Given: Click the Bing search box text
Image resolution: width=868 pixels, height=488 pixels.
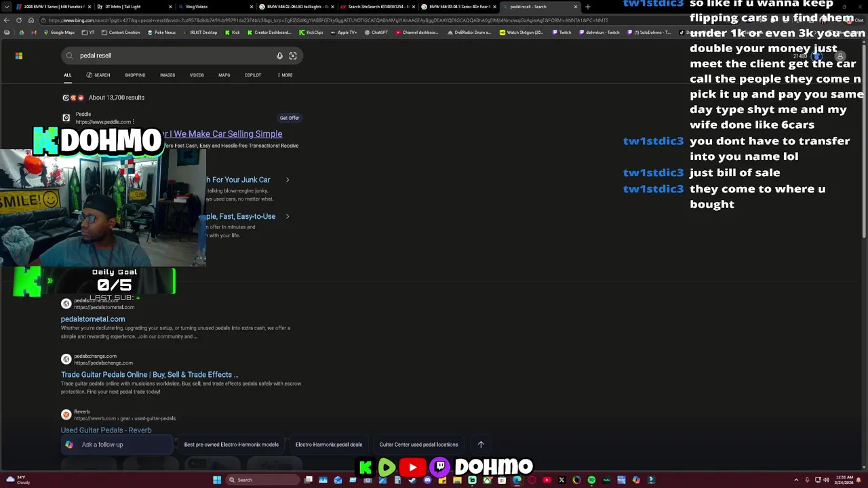Looking at the screenshot, I should pos(96,56).
